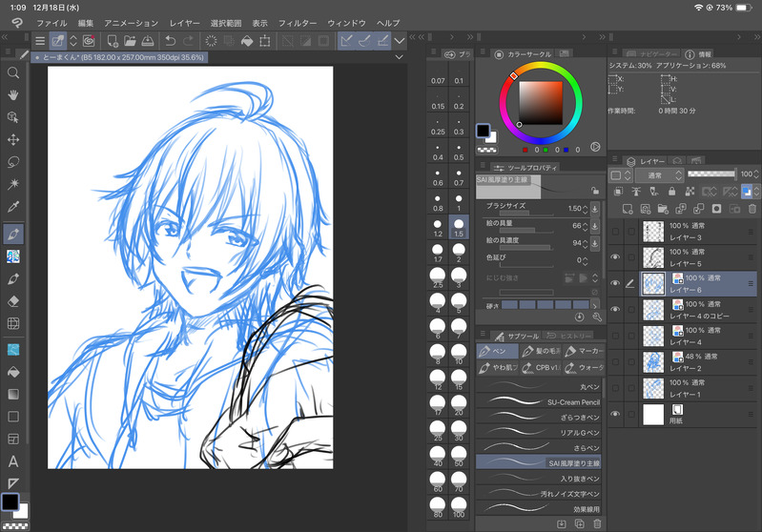Click the undo arrow in command bar
The image size is (762, 532).
(x=170, y=41)
